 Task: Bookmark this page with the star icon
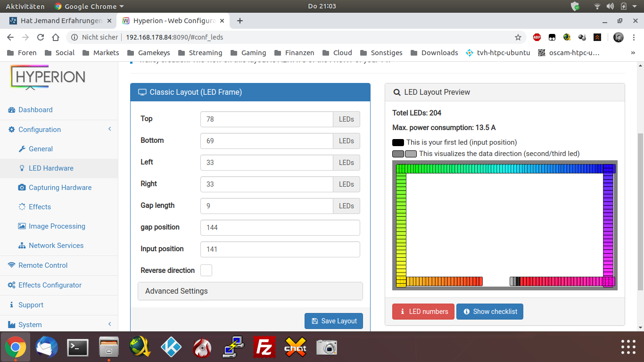518,37
